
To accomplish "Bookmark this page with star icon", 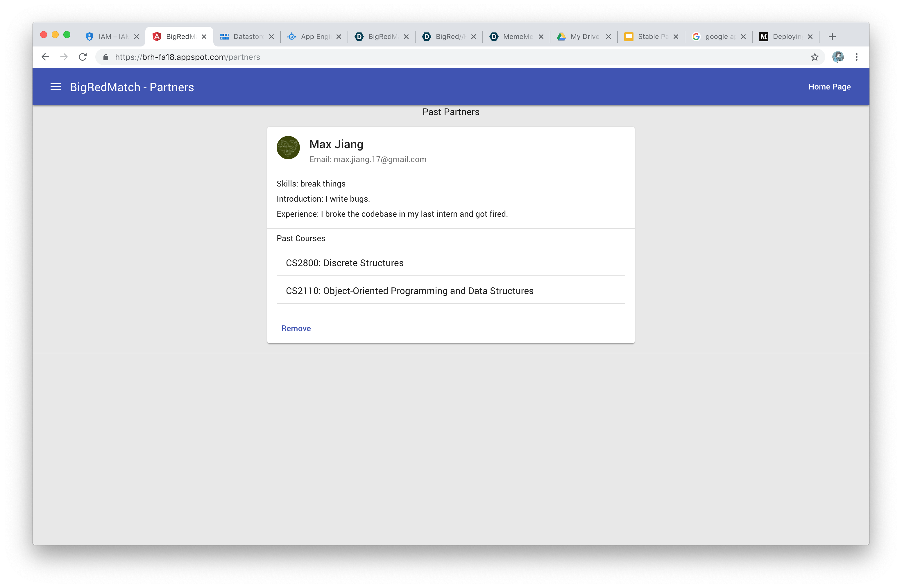I will (x=815, y=57).
